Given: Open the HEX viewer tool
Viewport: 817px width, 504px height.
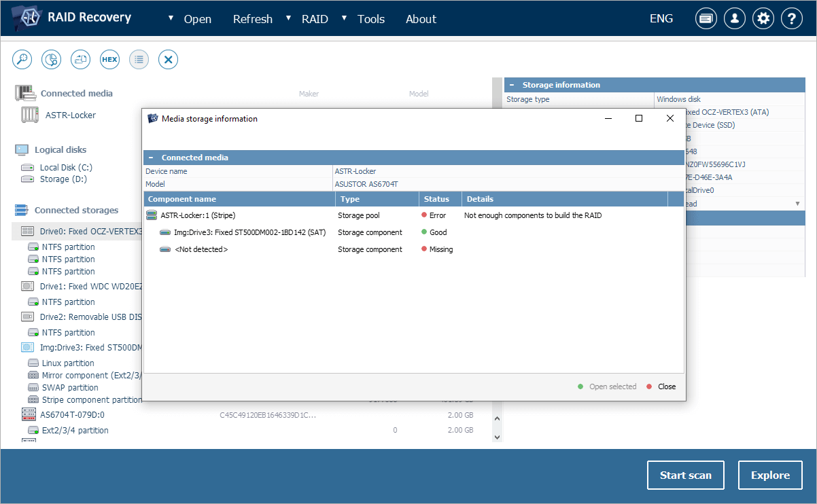Looking at the screenshot, I should [109, 60].
